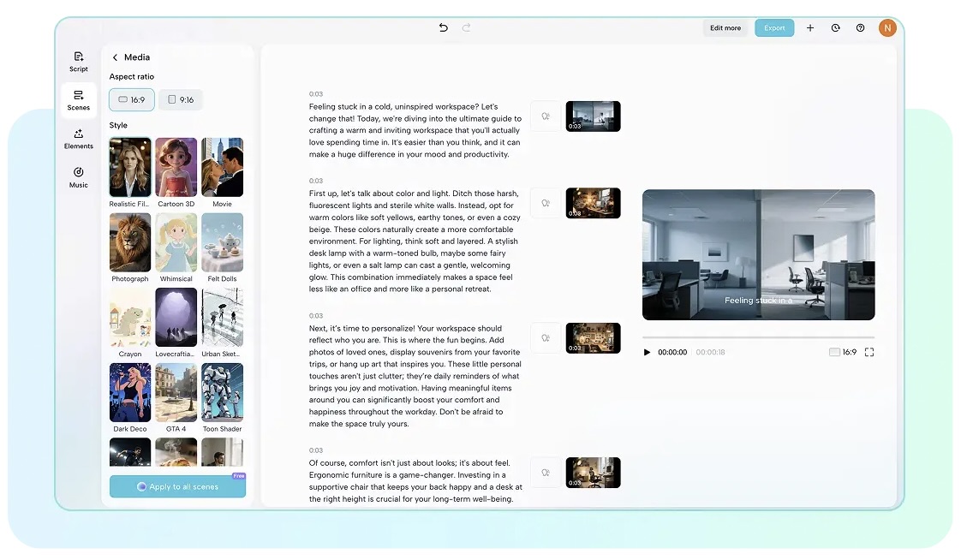Click the undo arrow icon
Image resolution: width=961 pixels, height=560 pixels.
[443, 28]
